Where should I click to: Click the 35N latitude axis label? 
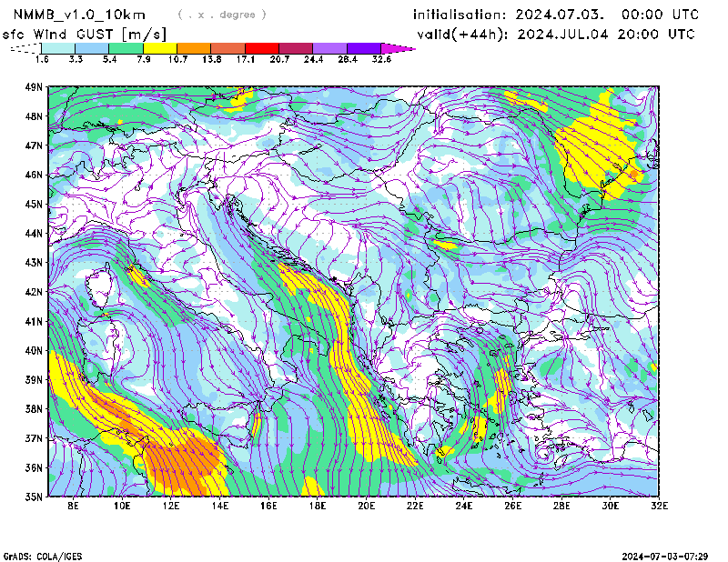(x=35, y=497)
